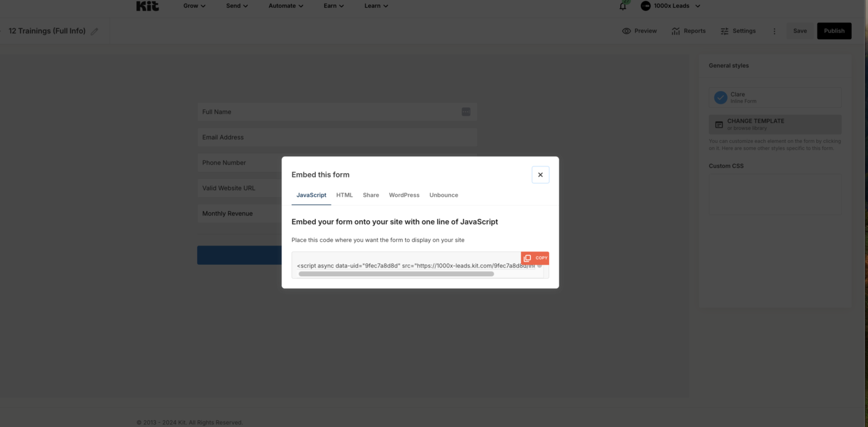The height and width of the screenshot is (427, 868).
Task: Click the red COPY button
Action: click(535, 258)
